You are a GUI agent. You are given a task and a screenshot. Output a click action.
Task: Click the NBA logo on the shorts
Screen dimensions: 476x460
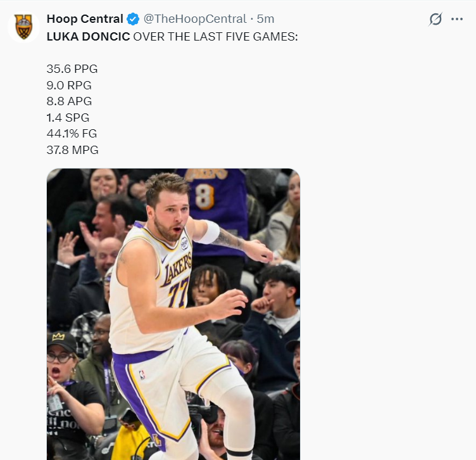point(142,374)
